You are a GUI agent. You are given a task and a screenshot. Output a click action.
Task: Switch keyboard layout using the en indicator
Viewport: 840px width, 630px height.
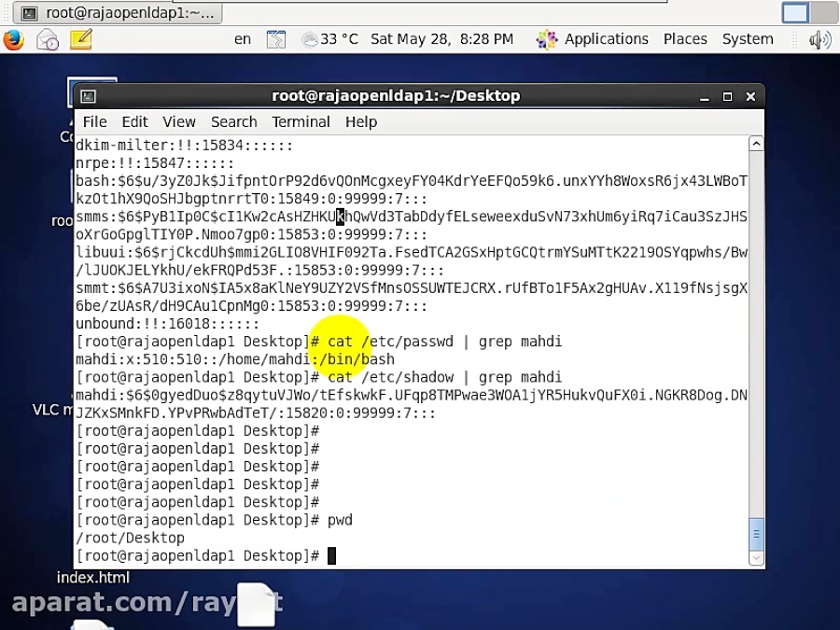242,39
